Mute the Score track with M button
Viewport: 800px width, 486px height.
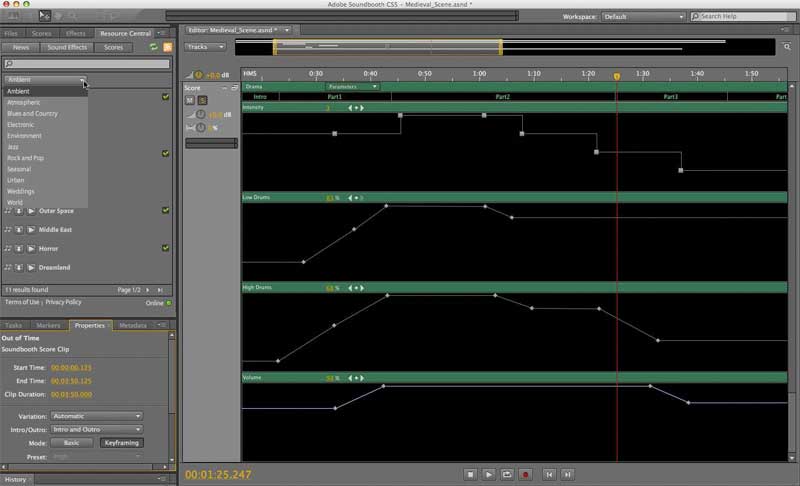(x=191, y=100)
